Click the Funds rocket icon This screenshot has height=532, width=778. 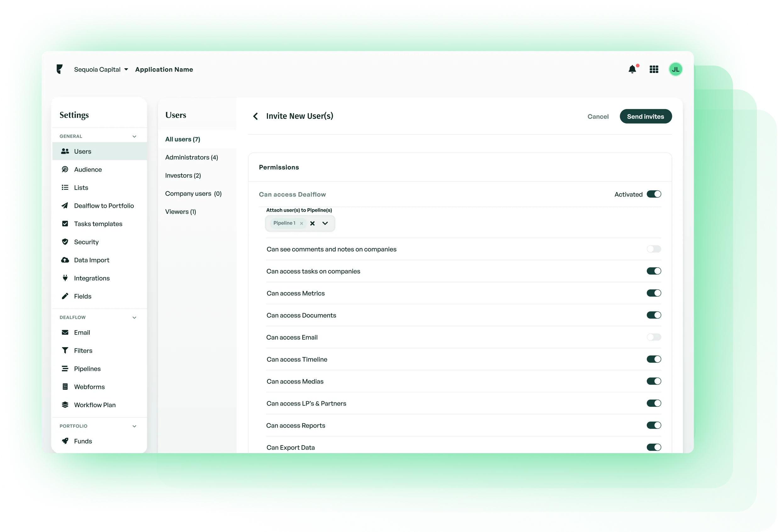[x=65, y=441]
